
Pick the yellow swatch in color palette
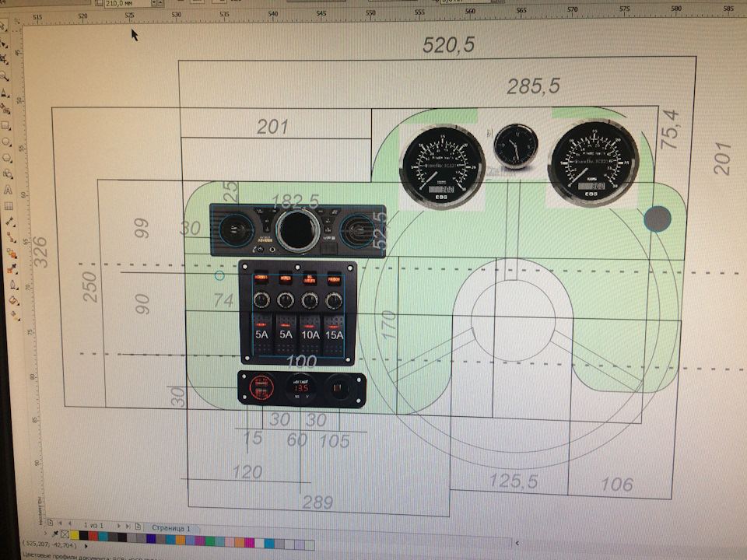[x=75, y=535]
